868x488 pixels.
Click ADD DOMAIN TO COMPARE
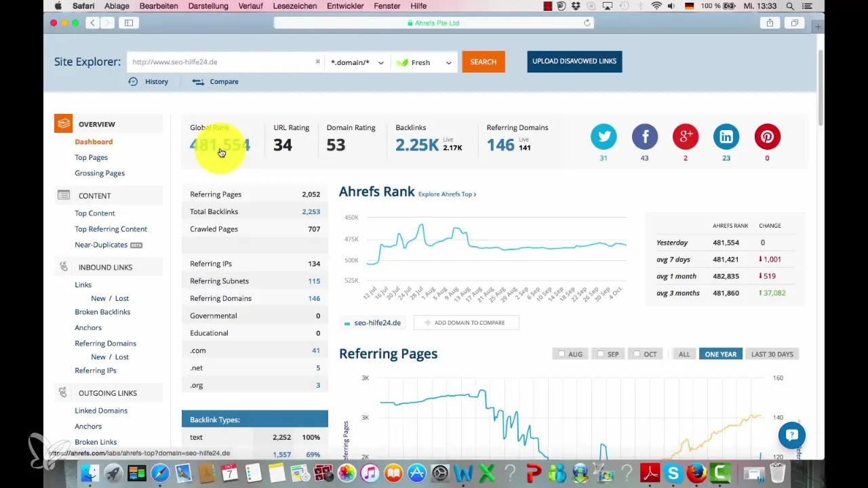click(466, 323)
